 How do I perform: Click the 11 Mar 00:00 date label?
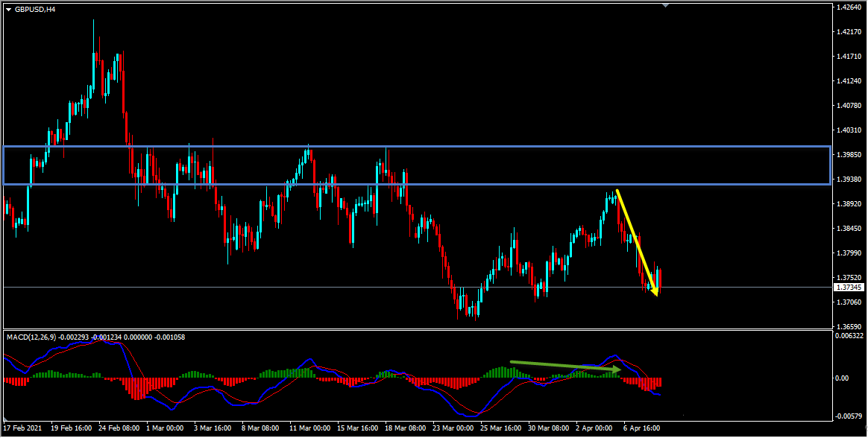(309, 428)
